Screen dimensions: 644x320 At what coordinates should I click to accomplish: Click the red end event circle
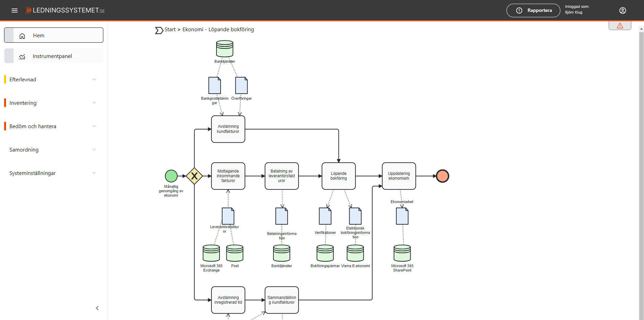click(442, 176)
